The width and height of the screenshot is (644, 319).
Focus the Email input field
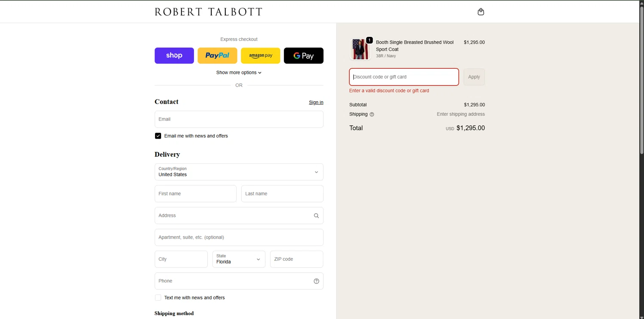click(x=239, y=119)
